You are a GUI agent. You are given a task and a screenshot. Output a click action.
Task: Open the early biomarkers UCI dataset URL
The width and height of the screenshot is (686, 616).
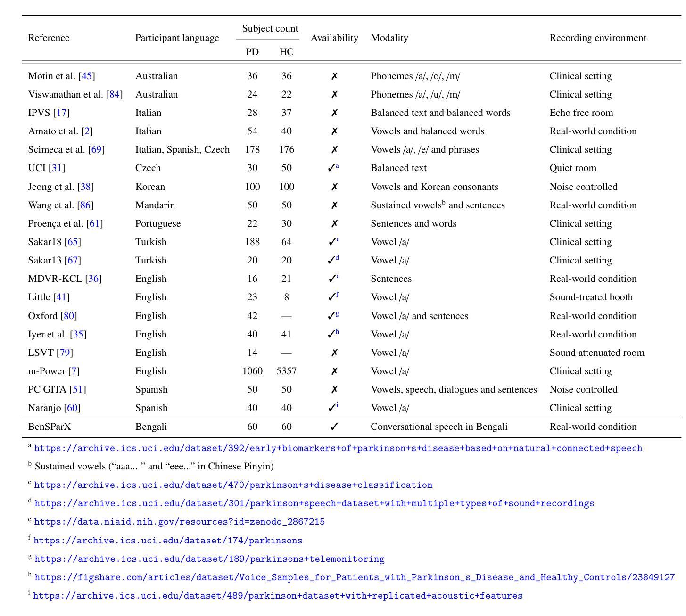(x=338, y=448)
